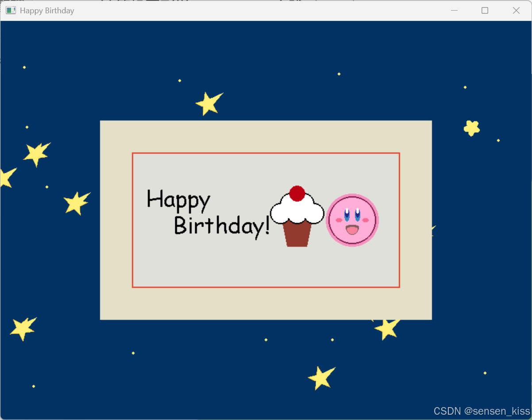
Task: Close the Happy Birthday window
Action: coord(516,10)
